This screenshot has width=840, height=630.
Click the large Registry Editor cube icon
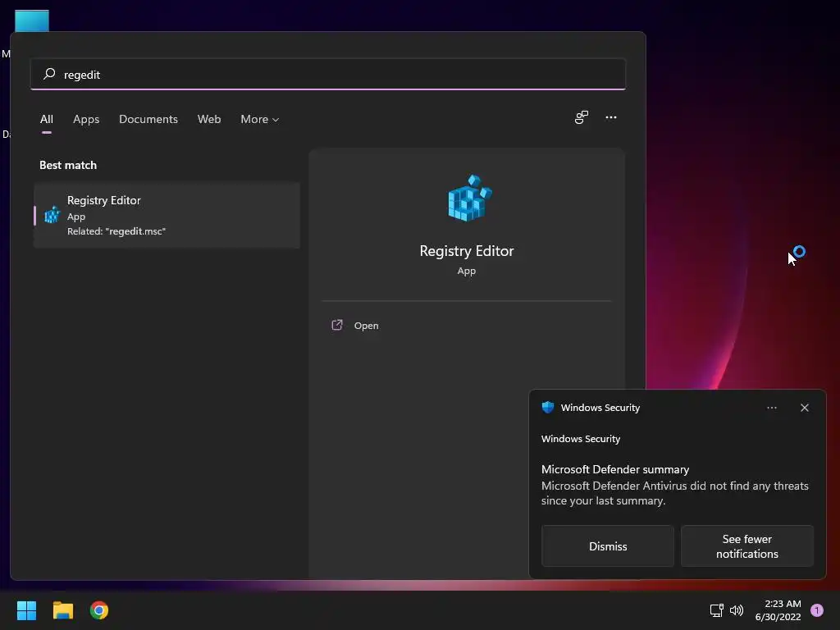point(469,199)
